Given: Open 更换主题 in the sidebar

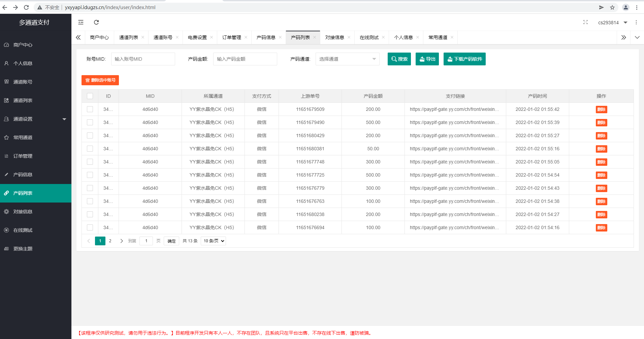Looking at the screenshot, I should [x=23, y=249].
